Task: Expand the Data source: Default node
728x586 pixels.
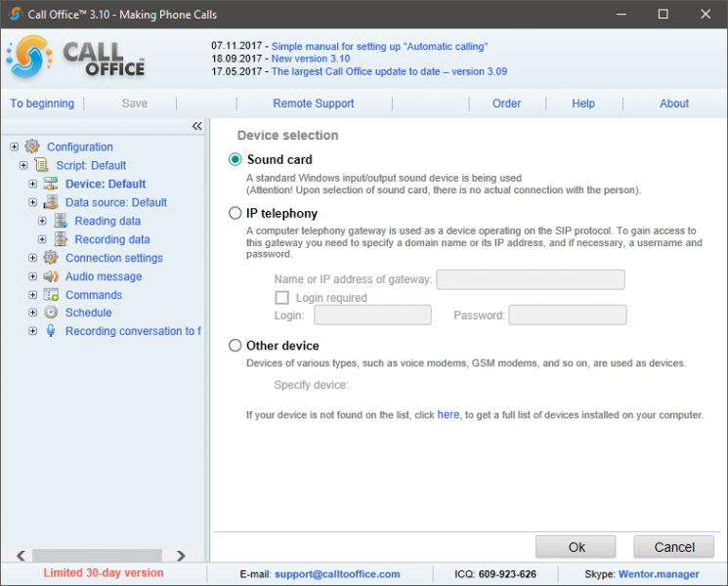Action: pyautogui.click(x=32, y=202)
